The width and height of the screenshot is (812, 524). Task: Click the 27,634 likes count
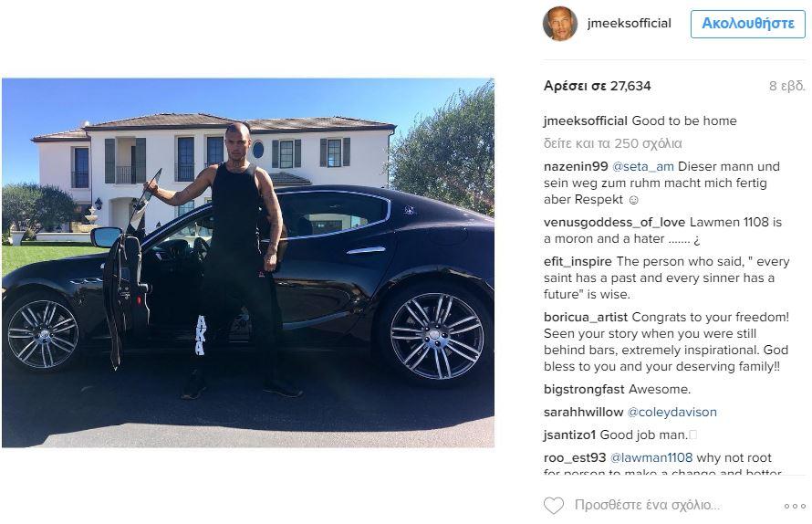click(597, 86)
